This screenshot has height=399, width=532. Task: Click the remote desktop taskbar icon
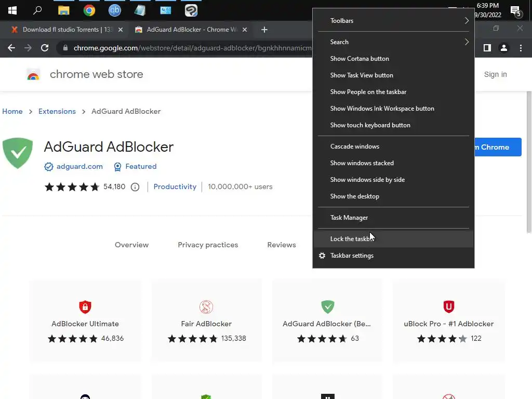(166, 10)
